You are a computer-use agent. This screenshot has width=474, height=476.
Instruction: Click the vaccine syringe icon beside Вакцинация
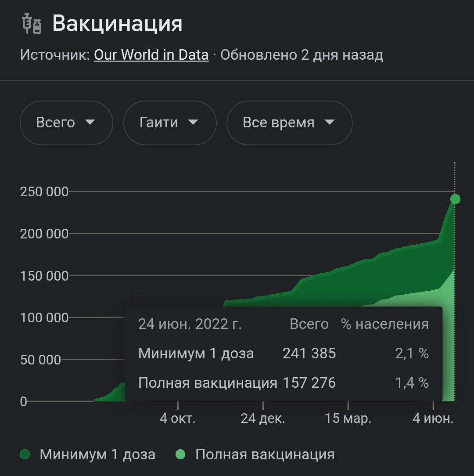tap(32, 24)
